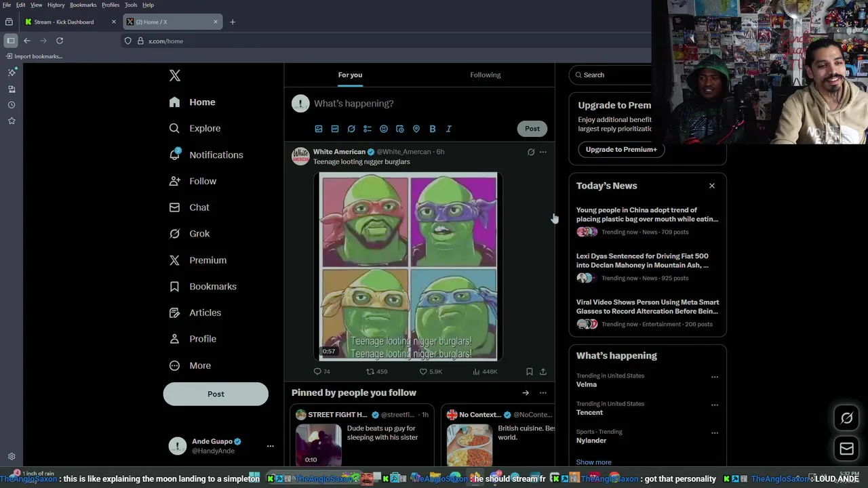Close the Today's News panel
Image resolution: width=868 pixels, height=488 pixels.
point(712,186)
